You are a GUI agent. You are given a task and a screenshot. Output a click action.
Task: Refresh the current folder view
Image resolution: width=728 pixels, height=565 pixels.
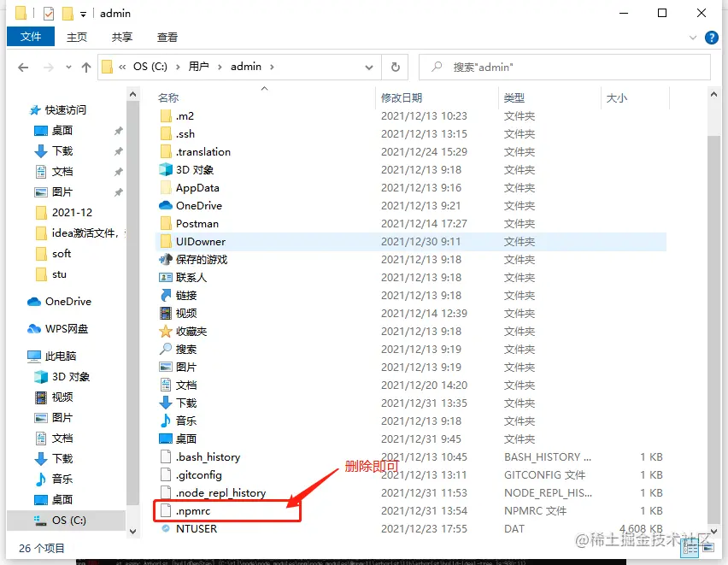click(x=395, y=68)
